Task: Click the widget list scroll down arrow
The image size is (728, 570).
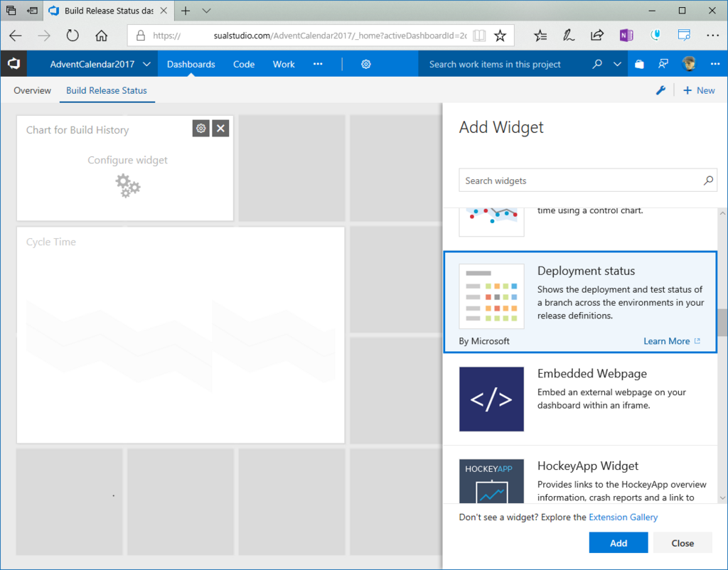Action: (x=722, y=498)
